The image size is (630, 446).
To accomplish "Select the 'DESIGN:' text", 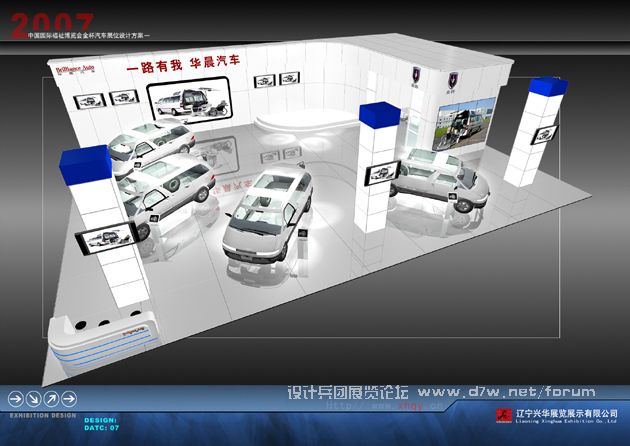I will click(100, 420).
